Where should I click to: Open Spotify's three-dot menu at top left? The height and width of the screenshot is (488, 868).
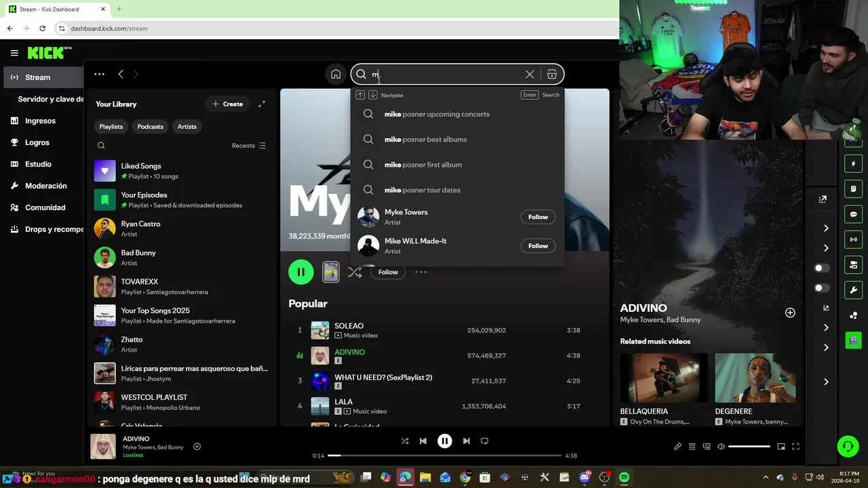99,74
